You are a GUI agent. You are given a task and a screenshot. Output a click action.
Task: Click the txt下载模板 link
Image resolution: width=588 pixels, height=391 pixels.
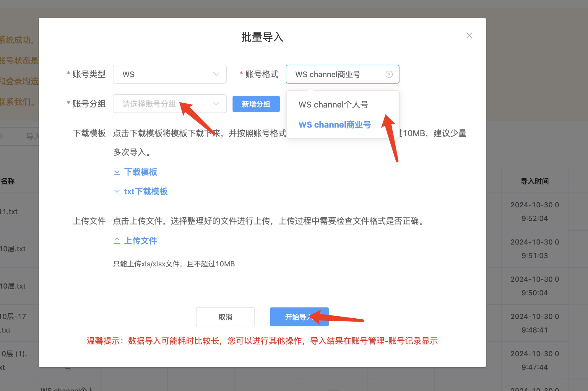click(x=146, y=191)
